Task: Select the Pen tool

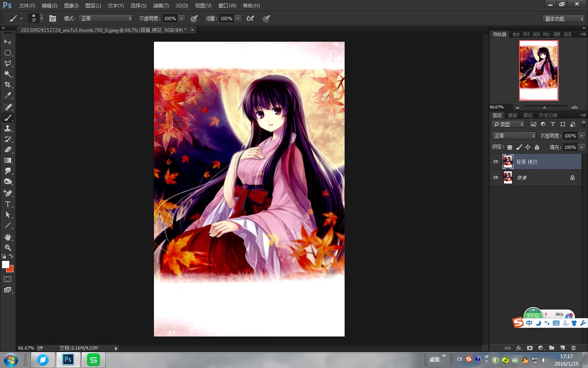Action: [8, 193]
